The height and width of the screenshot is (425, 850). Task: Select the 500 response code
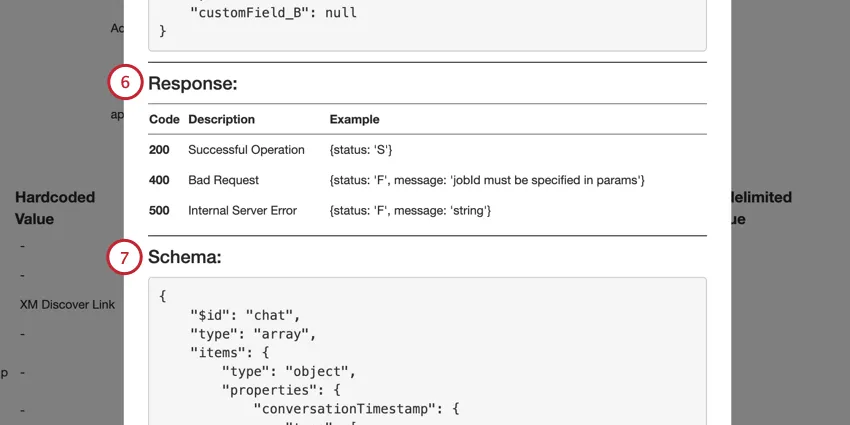(160, 211)
